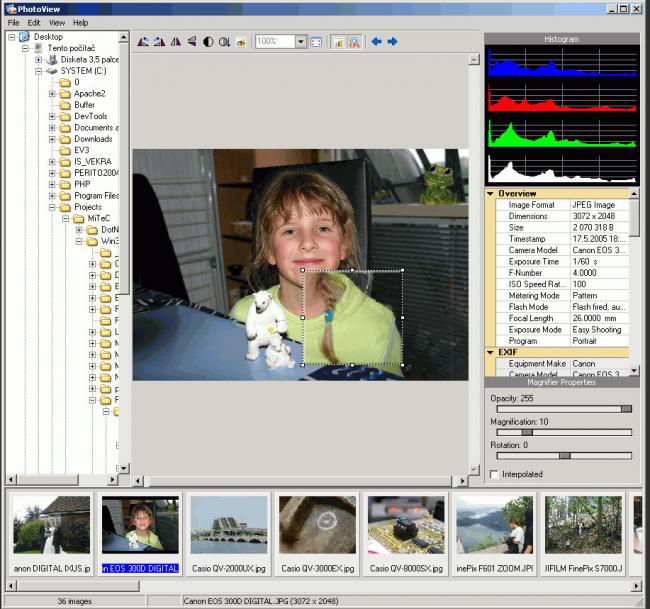This screenshot has width=650, height=609.
Task: Click the rotate left toolbar icon
Action: pos(143,41)
